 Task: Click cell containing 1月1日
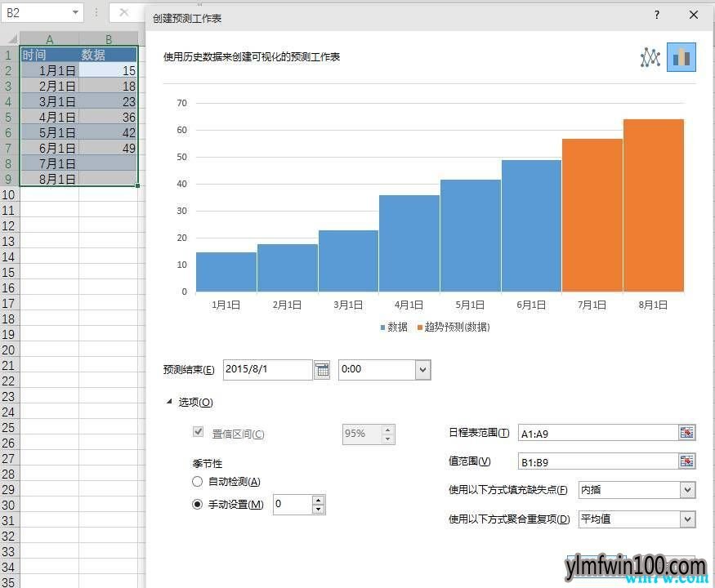(49, 70)
